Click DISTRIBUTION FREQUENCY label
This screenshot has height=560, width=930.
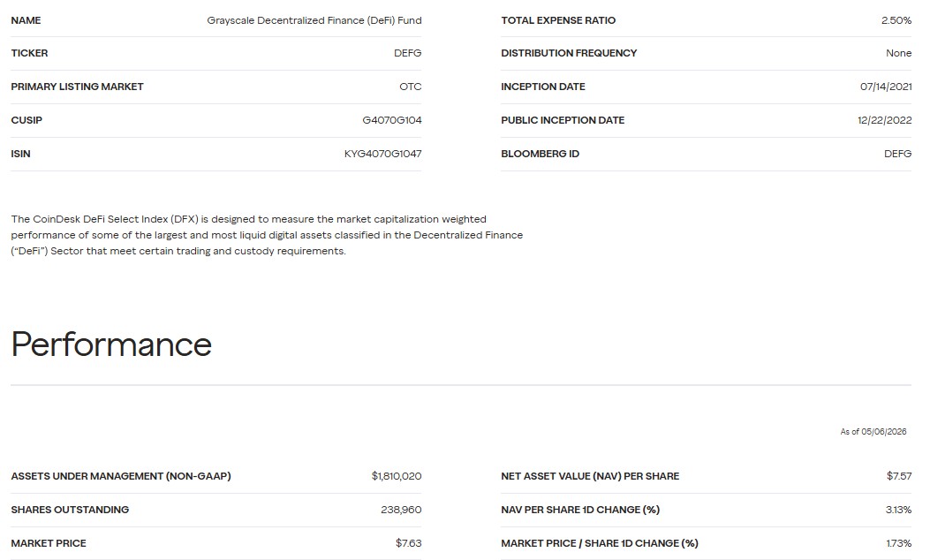click(x=569, y=53)
